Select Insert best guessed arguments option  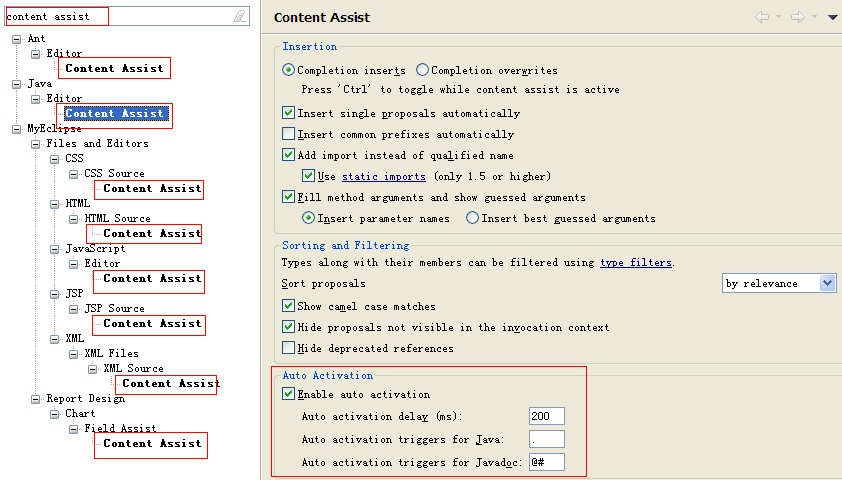472,218
